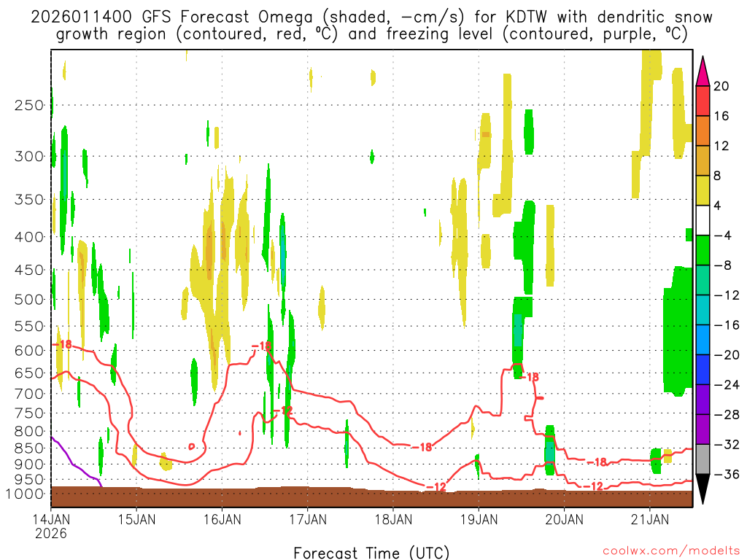Click the red -12 contour label near 17JAN

[282, 411]
